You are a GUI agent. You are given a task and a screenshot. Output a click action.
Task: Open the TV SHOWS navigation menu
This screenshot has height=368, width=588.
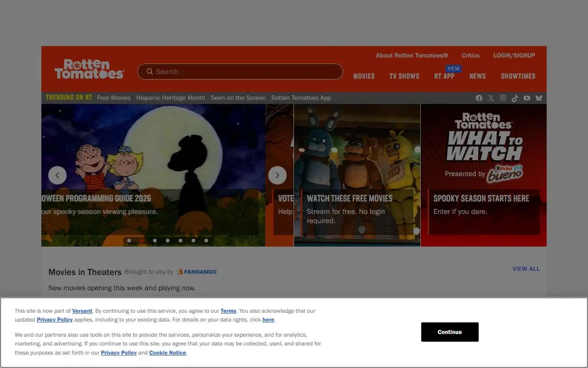[404, 76]
